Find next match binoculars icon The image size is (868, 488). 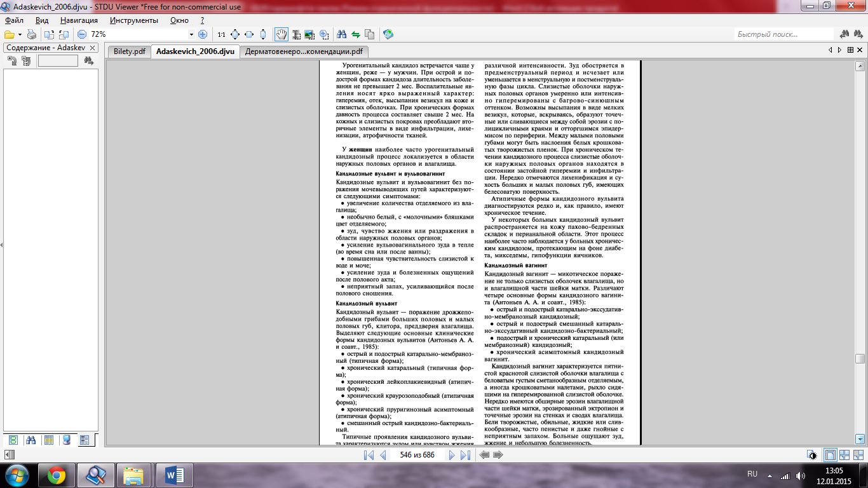pos(859,34)
